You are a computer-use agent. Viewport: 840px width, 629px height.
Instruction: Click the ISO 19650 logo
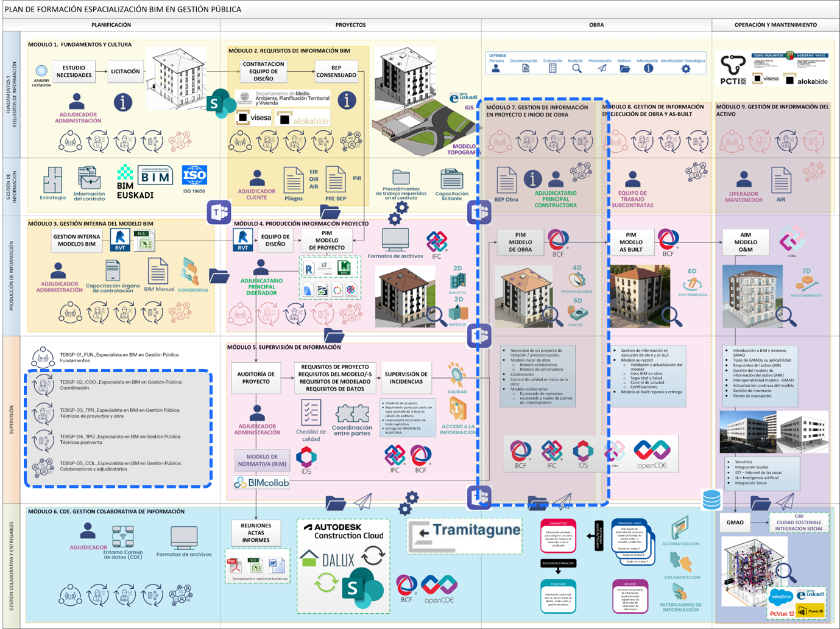click(194, 175)
